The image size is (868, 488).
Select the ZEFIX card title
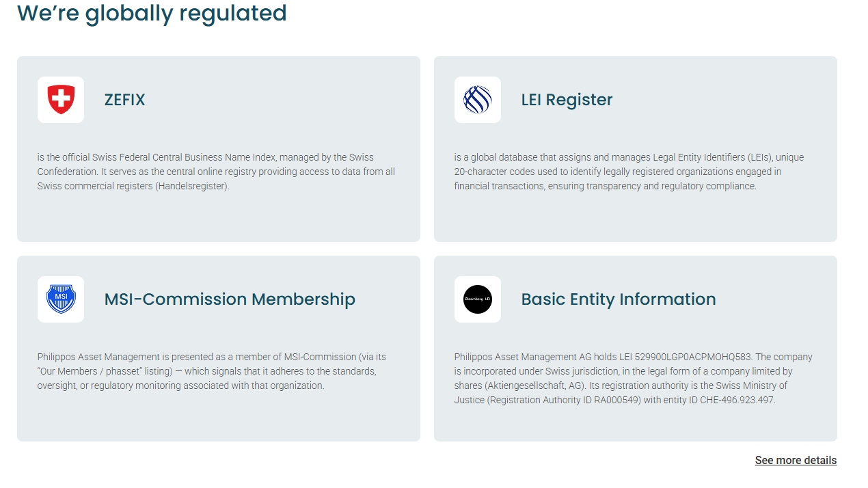[124, 100]
